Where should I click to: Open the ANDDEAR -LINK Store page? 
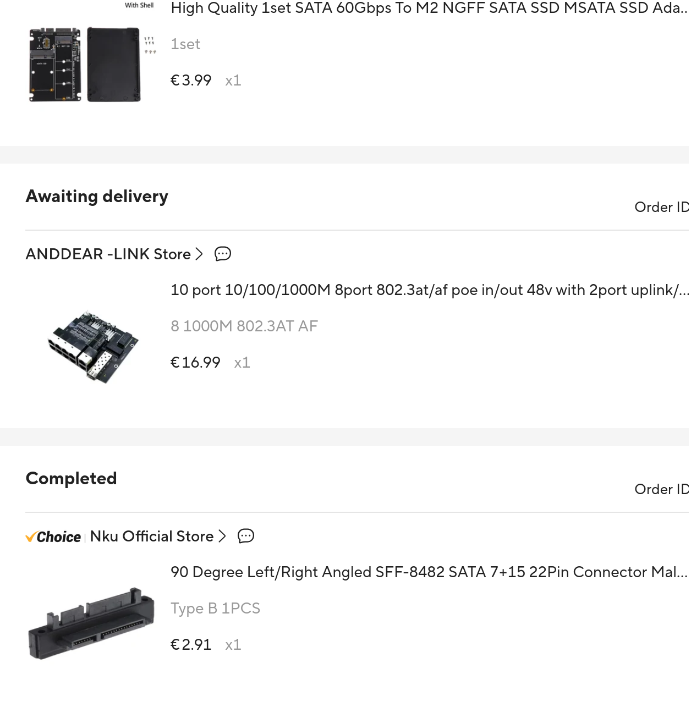pyautogui.click(x=108, y=254)
